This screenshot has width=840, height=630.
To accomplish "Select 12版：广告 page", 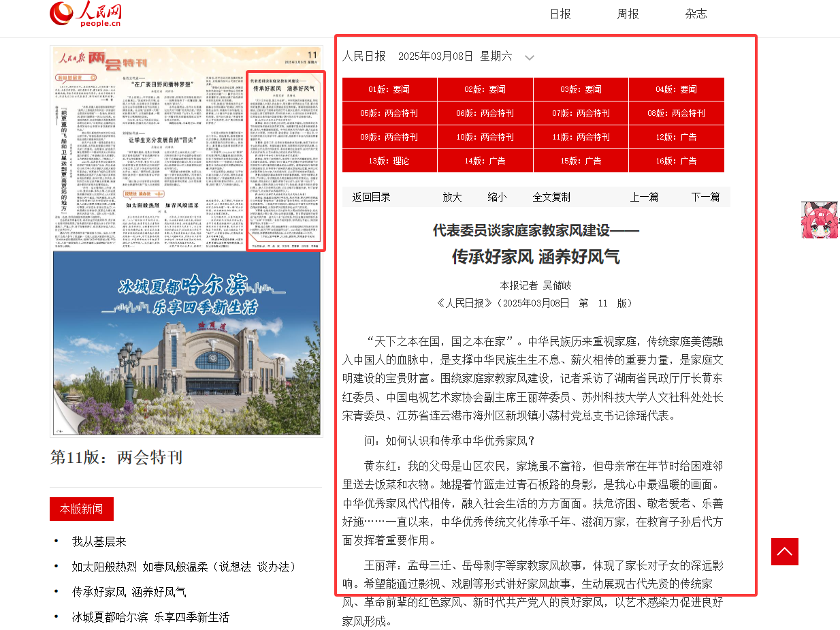I will 677,137.
